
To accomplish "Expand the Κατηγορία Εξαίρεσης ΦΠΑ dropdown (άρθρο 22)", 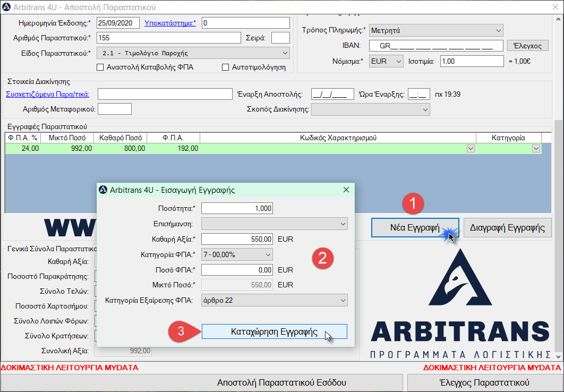I will click(x=275, y=300).
